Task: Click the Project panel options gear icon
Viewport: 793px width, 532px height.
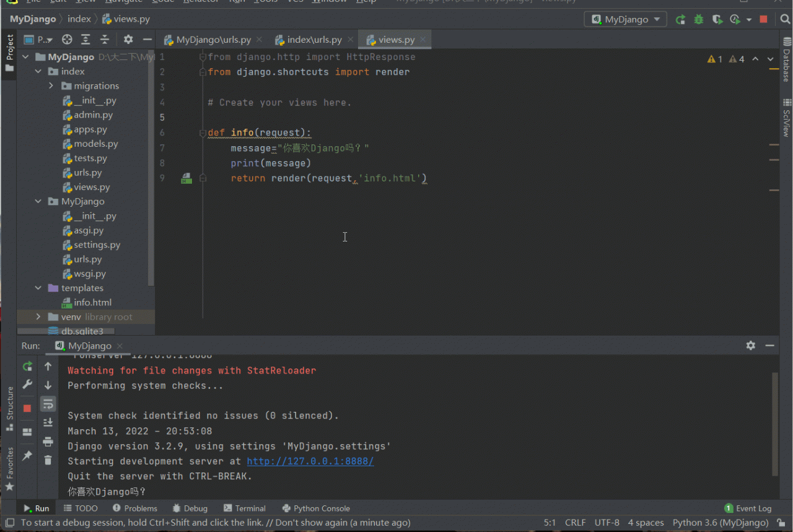Action: pos(128,40)
